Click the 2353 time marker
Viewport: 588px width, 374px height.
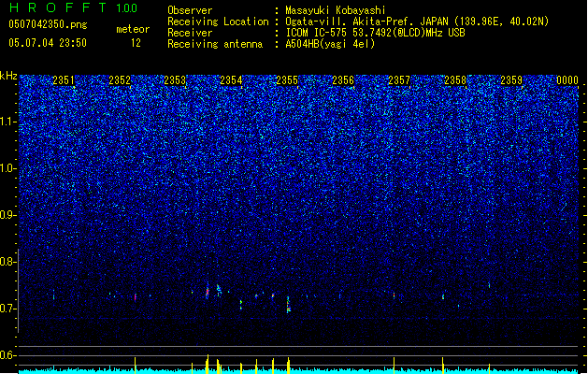tap(175, 79)
